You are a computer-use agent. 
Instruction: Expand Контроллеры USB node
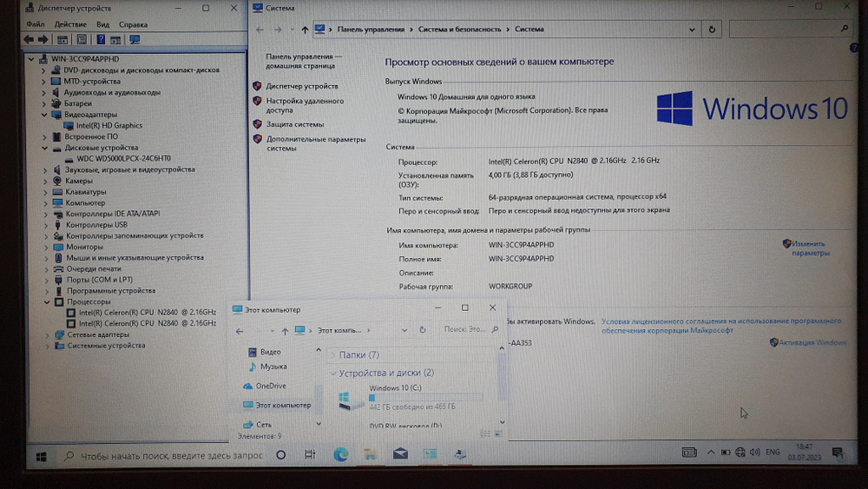pyautogui.click(x=46, y=225)
